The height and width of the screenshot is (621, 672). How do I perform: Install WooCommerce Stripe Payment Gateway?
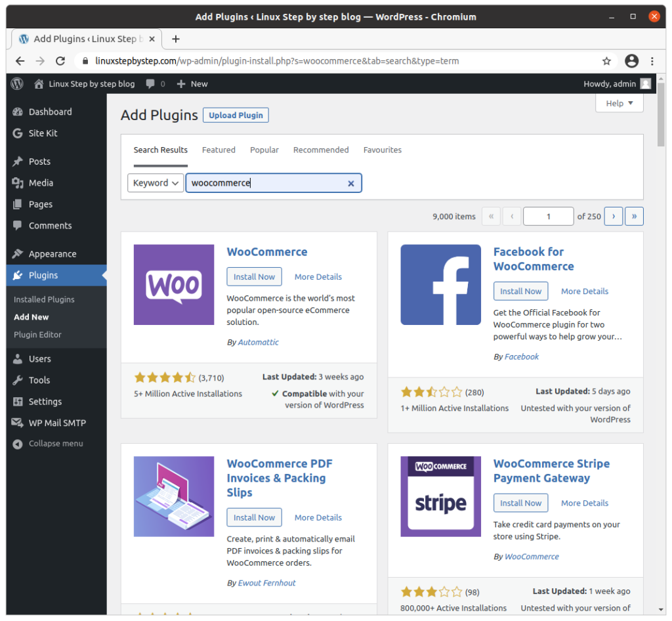click(520, 503)
